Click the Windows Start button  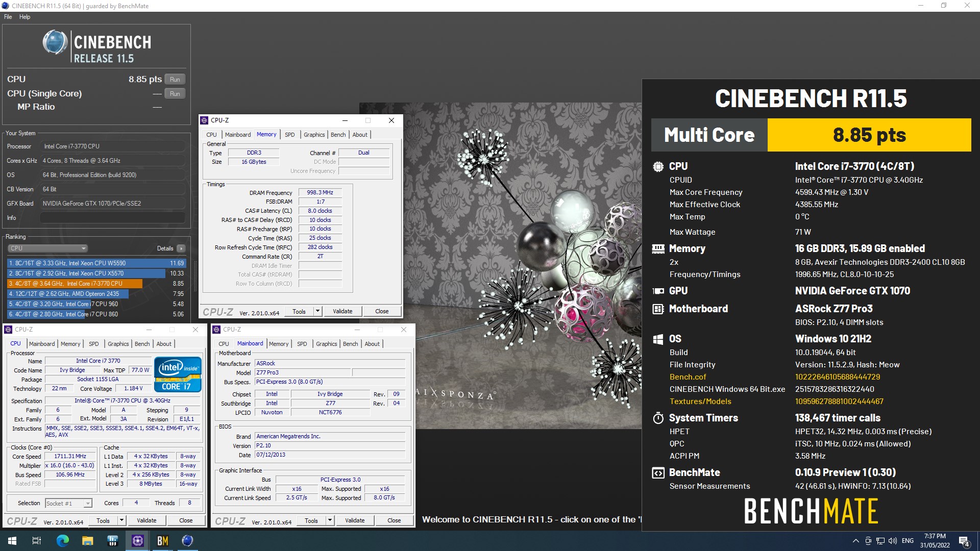tap(12, 541)
